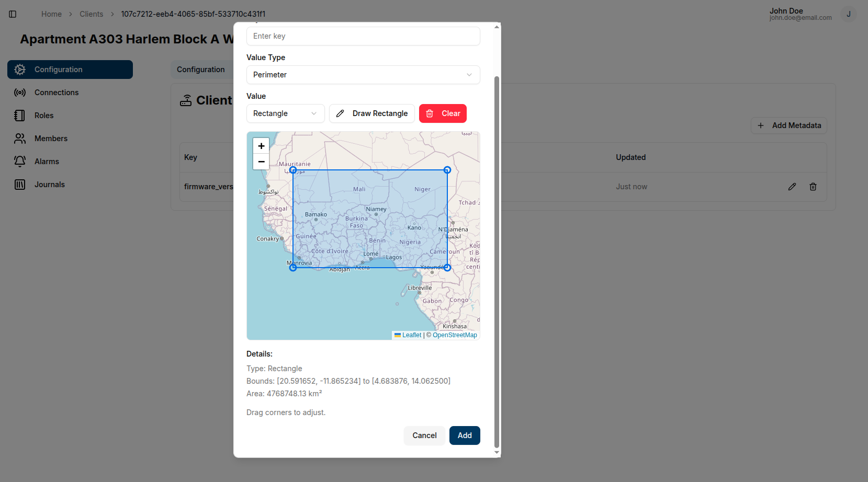
Task: Click the OpenStreetMap attribution link
Action: [454, 335]
